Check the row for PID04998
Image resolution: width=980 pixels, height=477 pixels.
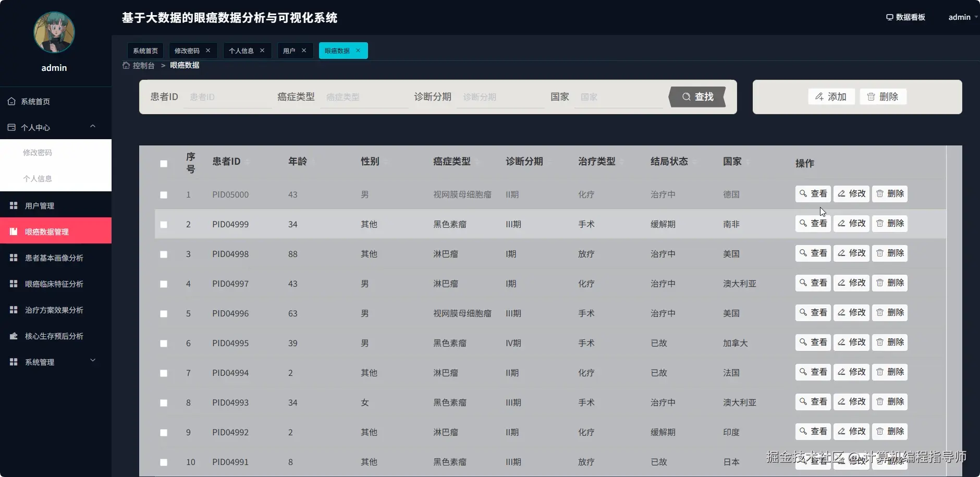click(164, 254)
